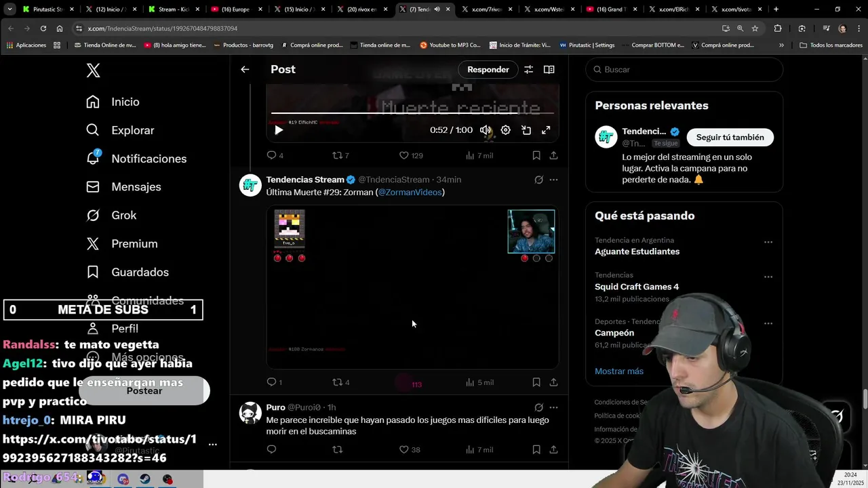This screenshot has height=488, width=868.
Task: Open Aguante Estudiantes trend
Action: click(x=637, y=251)
